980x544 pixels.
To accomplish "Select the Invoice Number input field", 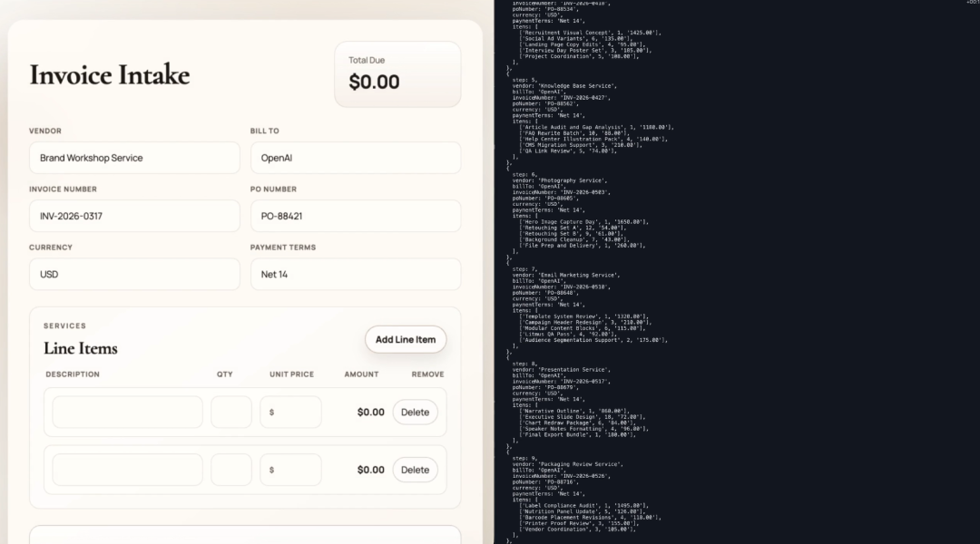I will click(134, 216).
